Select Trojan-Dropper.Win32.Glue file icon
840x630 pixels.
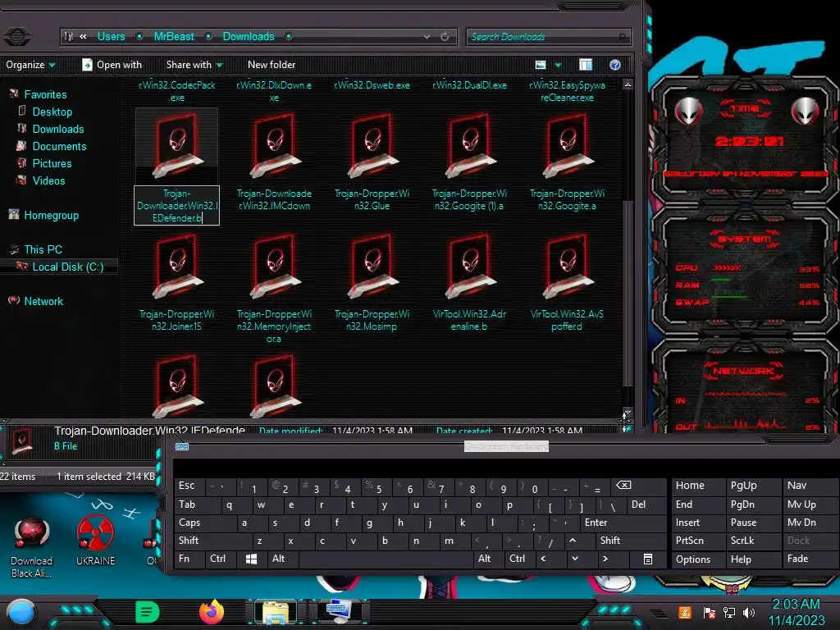(x=372, y=146)
